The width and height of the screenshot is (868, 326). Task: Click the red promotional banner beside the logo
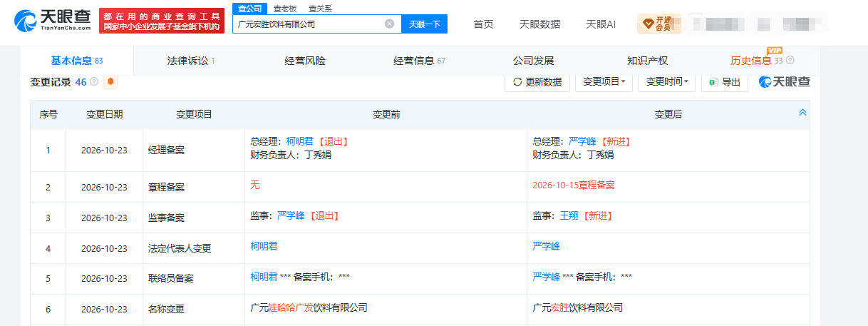(x=161, y=21)
